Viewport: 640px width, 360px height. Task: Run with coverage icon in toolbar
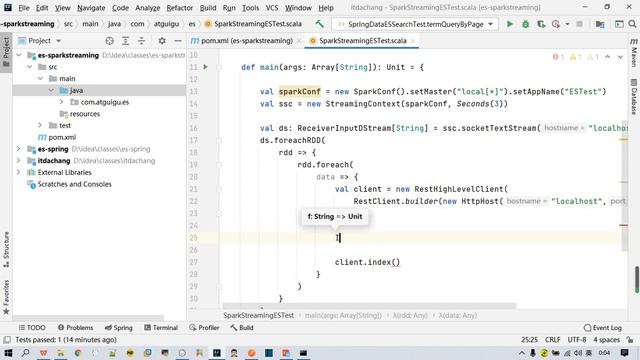click(541, 24)
